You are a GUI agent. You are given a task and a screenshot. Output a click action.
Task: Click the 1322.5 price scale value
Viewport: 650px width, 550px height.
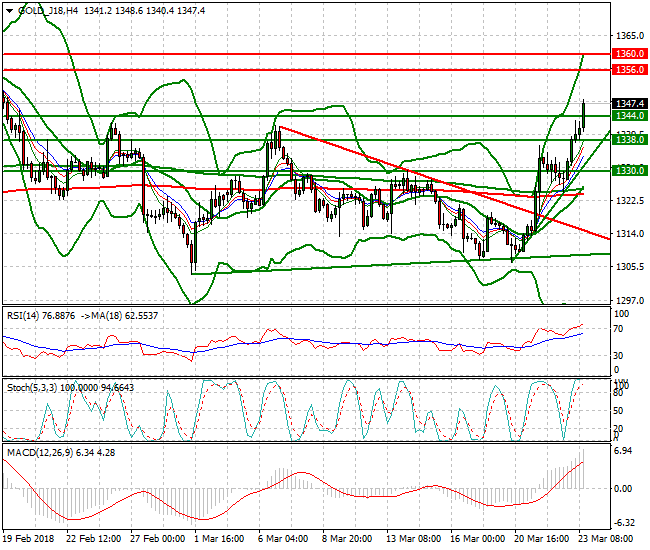[630, 201]
